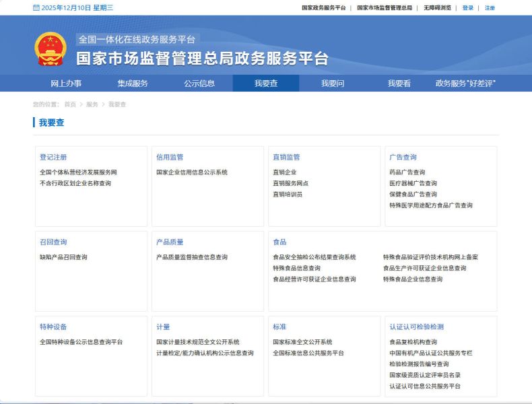Image resolution: width=532 pixels, height=404 pixels.
Task: Open 产品质量监督抽查信息查询
Action: pos(192,257)
